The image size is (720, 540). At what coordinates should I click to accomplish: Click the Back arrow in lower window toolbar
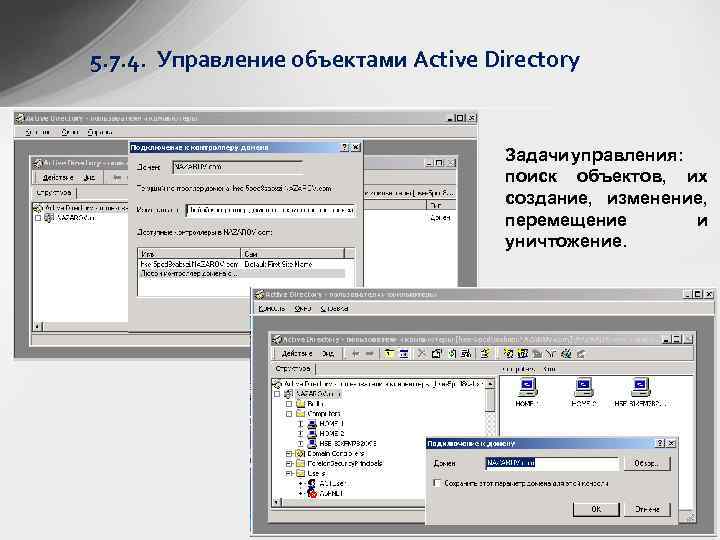(x=355, y=354)
